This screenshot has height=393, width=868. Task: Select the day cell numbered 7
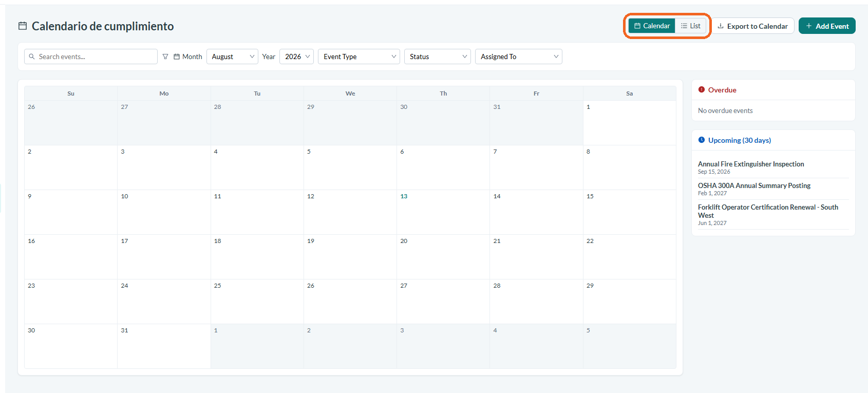coord(536,167)
